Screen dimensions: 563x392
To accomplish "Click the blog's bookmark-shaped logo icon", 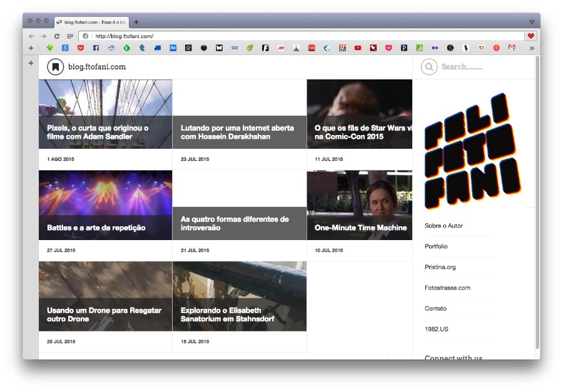I will [x=55, y=66].
